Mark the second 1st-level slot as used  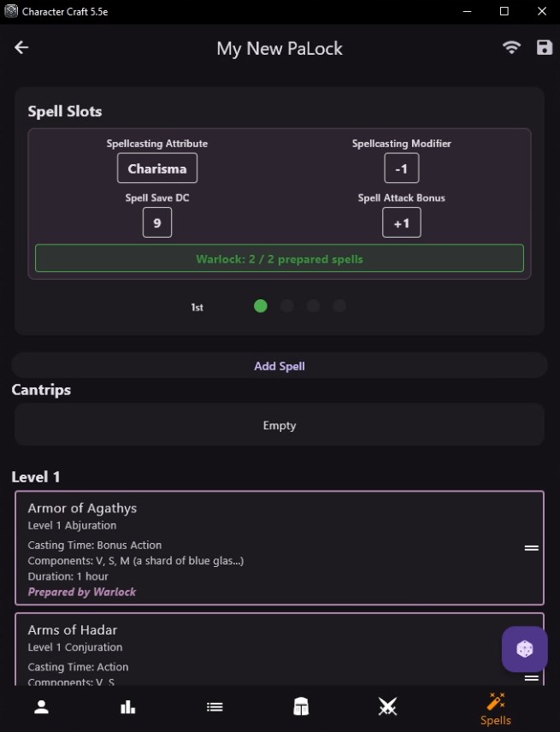point(286,305)
